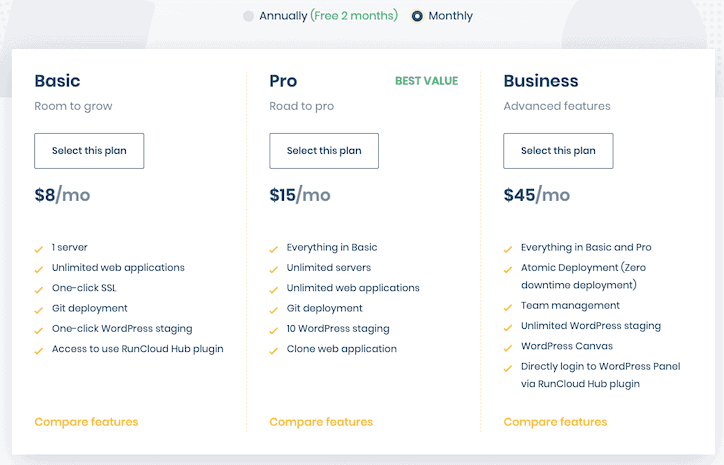Click checkmark next to Clone web application
This screenshot has height=465, width=724.
click(x=273, y=351)
